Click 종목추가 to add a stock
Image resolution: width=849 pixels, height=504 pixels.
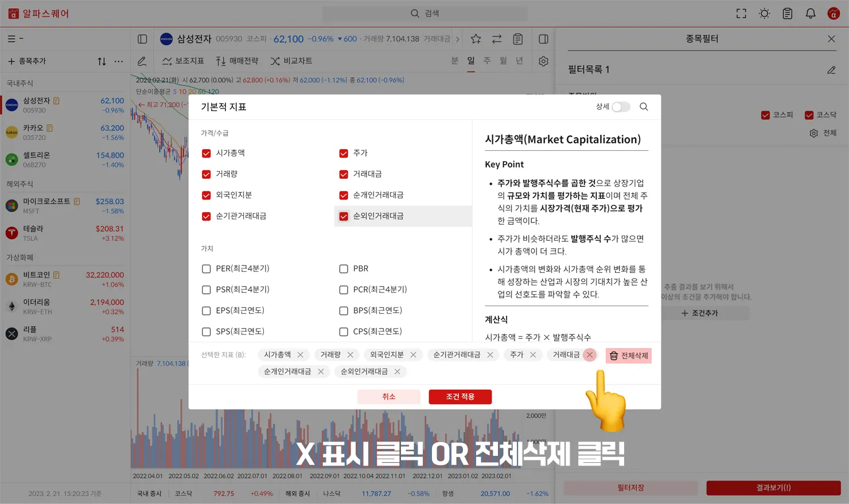27,61
